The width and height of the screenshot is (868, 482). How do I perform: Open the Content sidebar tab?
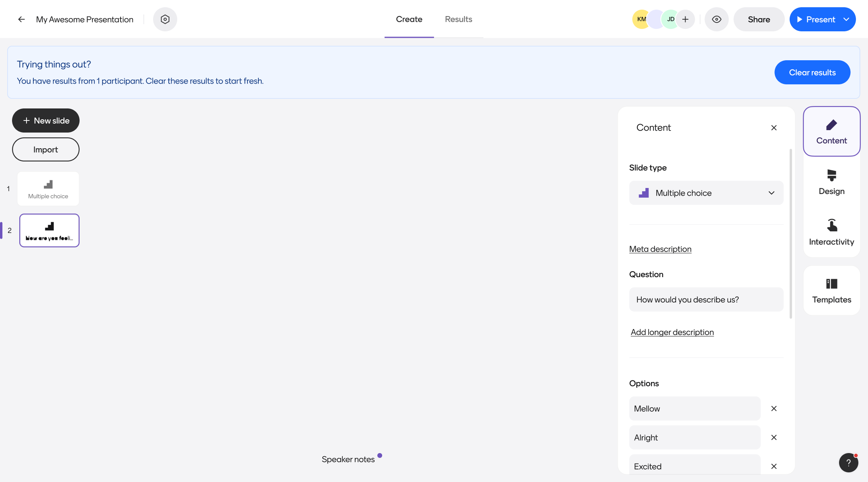(x=831, y=131)
